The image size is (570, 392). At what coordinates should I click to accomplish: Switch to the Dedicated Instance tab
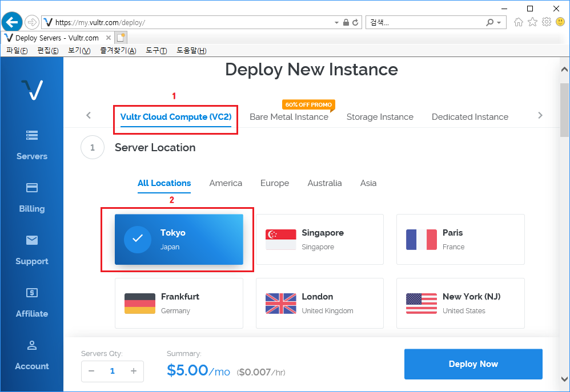(x=469, y=117)
